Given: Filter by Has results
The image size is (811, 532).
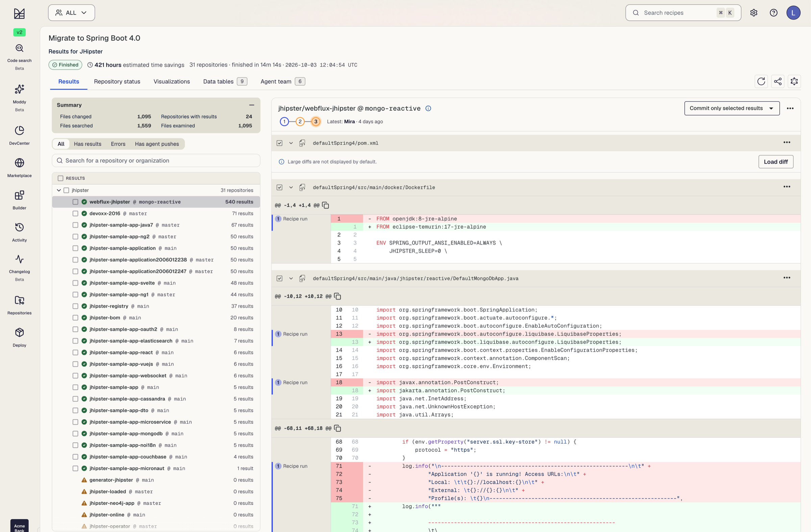Looking at the screenshot, I should (x=88, y=144).
